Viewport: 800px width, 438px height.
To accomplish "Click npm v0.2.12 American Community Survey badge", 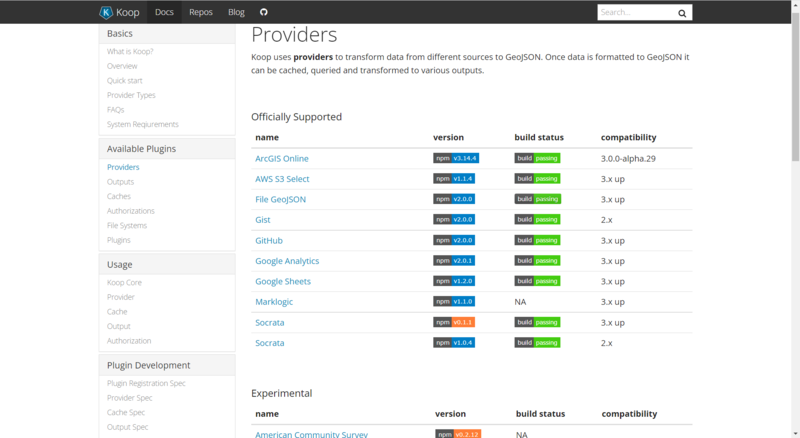I will click(458, 434).
